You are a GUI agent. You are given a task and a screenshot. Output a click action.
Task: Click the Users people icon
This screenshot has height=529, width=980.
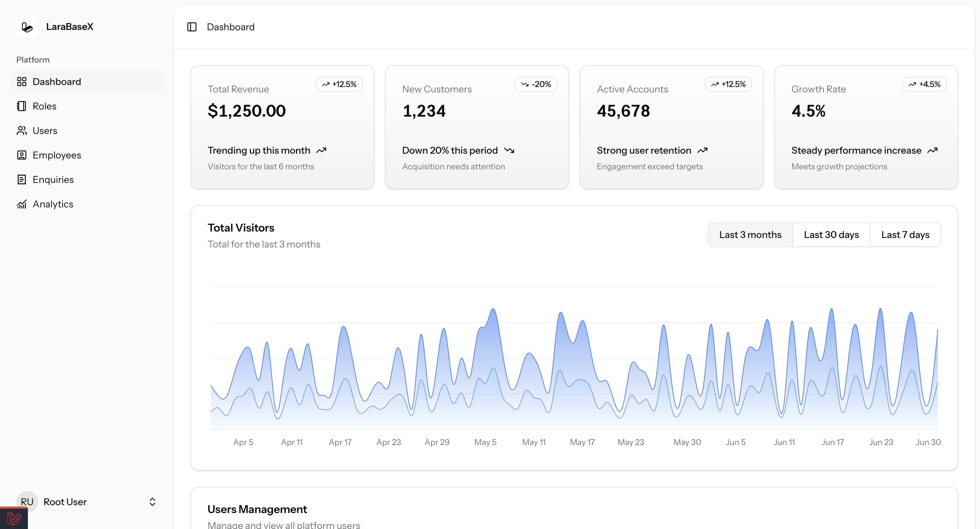[22, 131]
